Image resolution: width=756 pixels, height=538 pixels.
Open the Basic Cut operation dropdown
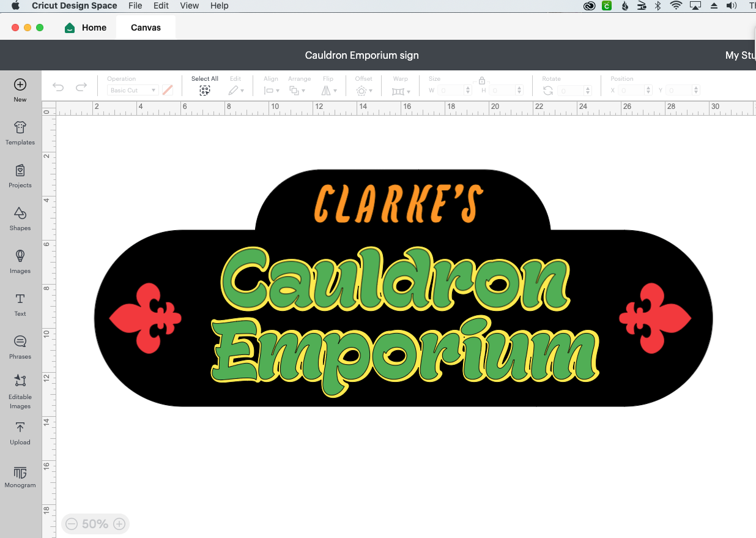point(132,90)
